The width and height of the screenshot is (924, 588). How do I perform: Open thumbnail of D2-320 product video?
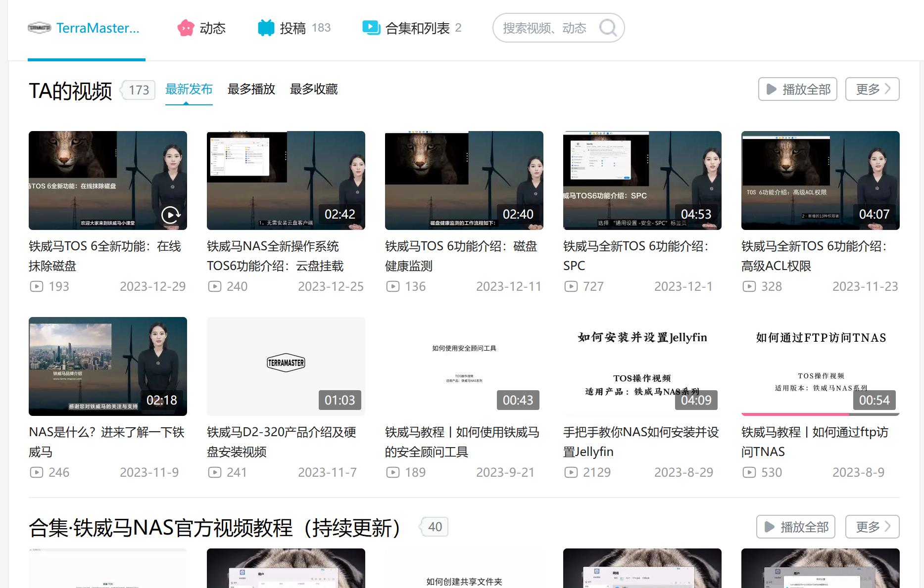pyautogui.click(x=286, y=366)
